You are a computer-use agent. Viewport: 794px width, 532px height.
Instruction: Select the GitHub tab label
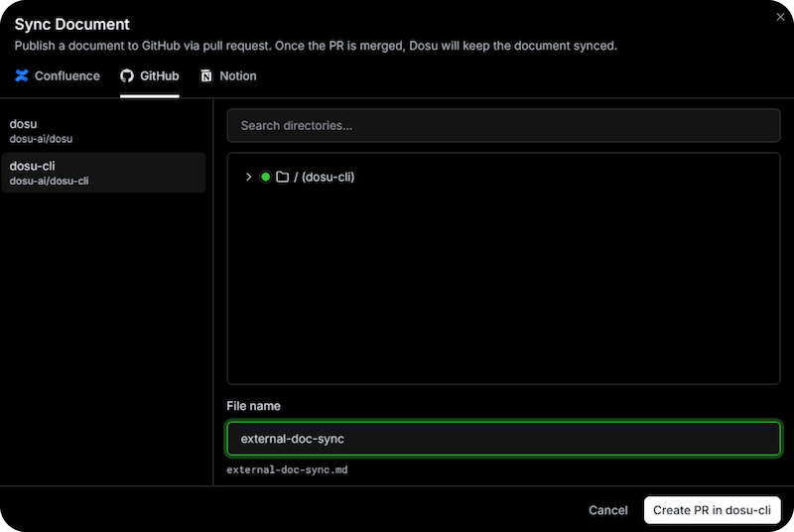(159, 76)
